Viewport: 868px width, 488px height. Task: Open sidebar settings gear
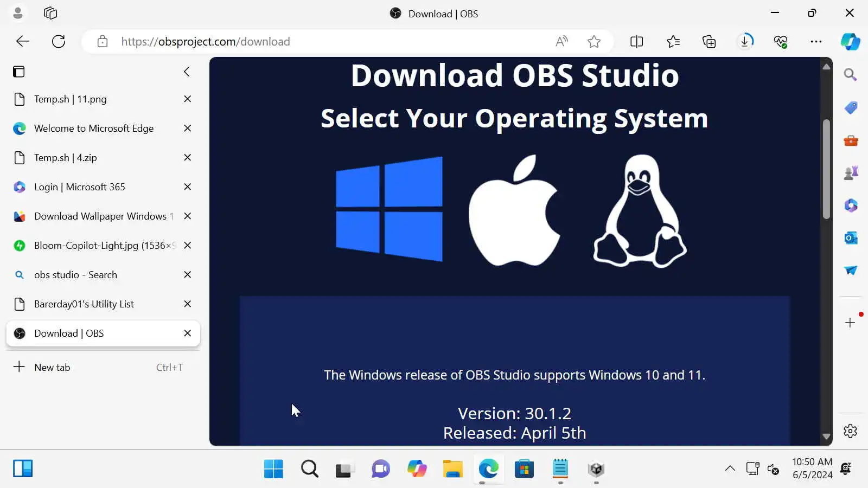coord(850,431)
